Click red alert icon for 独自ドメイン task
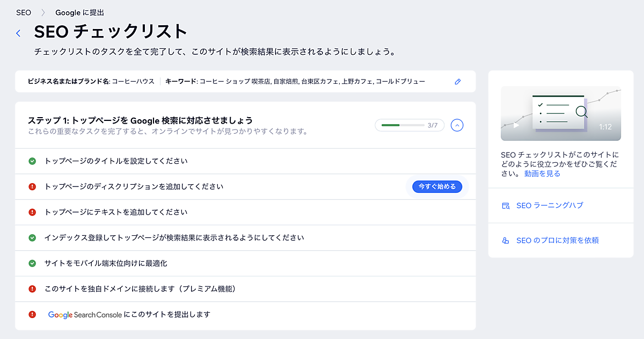The image size is (644, 339). [x=32, y=289]
